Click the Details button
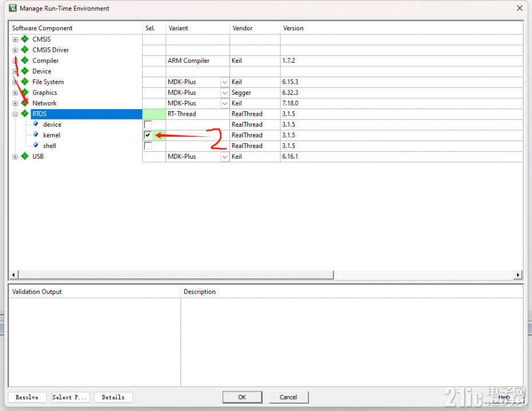Screen dimensions: 532x411 114,397
